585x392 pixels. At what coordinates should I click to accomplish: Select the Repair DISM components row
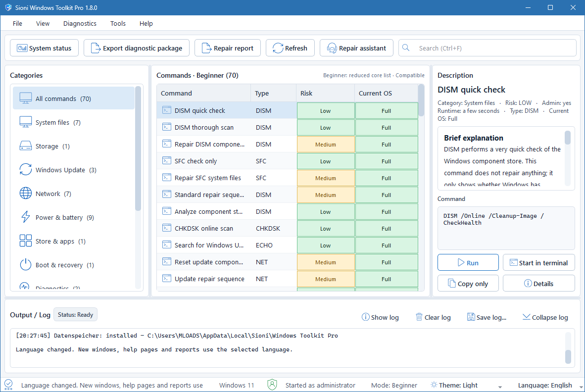pyautogui.click(x=287, y=145)
